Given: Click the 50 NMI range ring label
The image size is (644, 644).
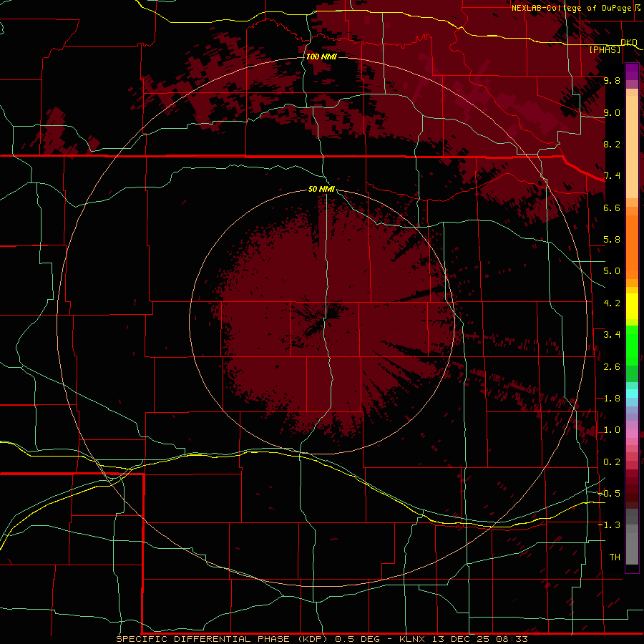Looking at the screenshot, I should [321, 189].
